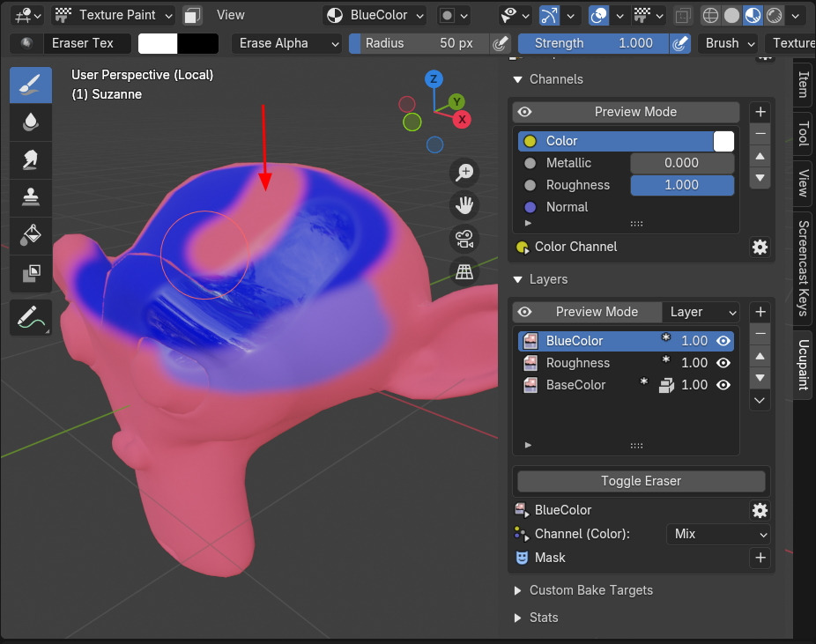Select the Roughness layer row
816x644 pixels.
(x=626, y=363)
